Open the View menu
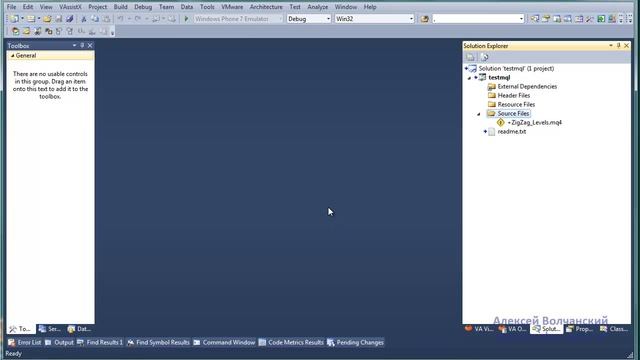The width and height of the screenshot is (640, 360). tap(46, 7)
